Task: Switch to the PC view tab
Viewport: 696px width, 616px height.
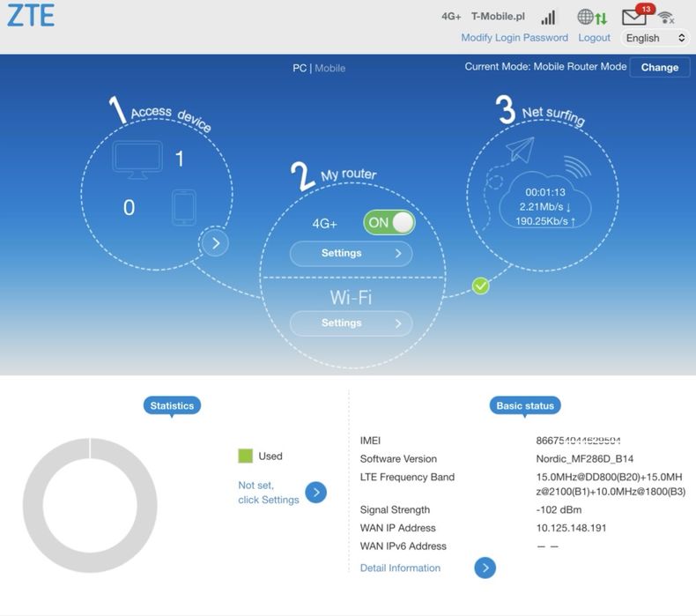Action: coord(300,68)
